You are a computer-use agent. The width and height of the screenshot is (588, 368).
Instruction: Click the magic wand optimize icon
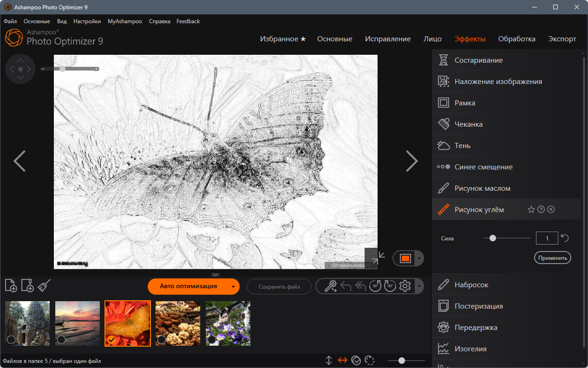[x=330, y=286]
